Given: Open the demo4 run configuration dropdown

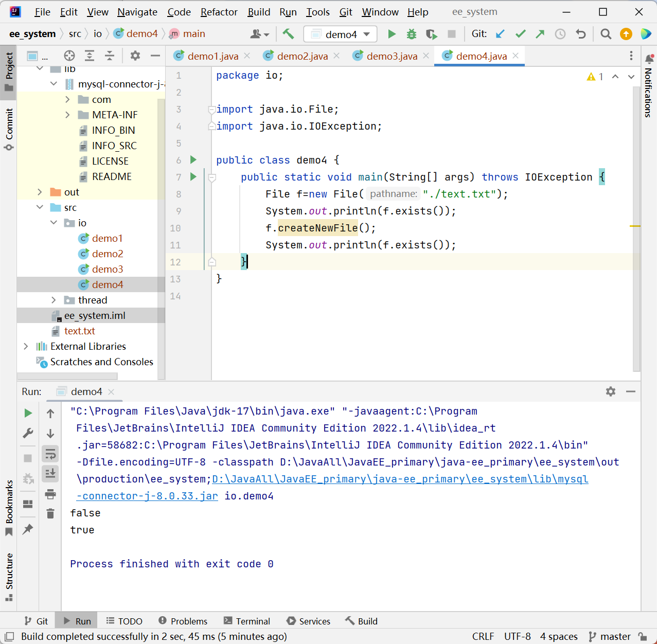Looking at the screenshot, I should 341,34.
